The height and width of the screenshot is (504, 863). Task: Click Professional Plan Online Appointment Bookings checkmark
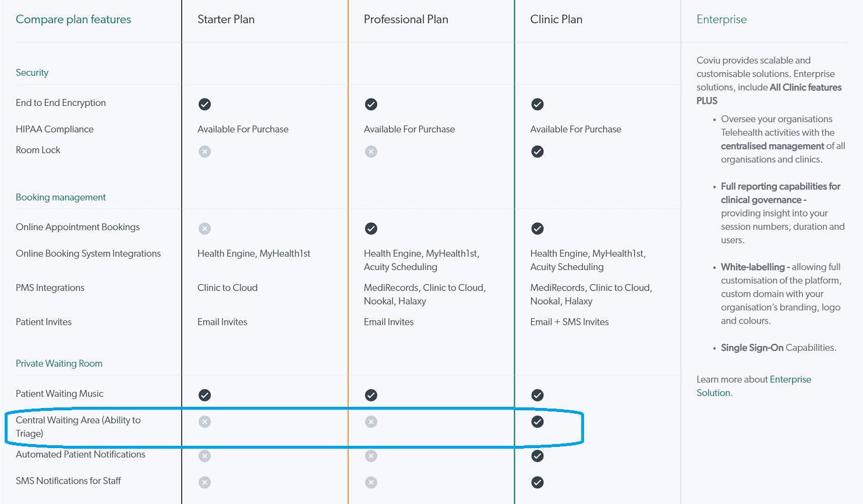[371, 229]
